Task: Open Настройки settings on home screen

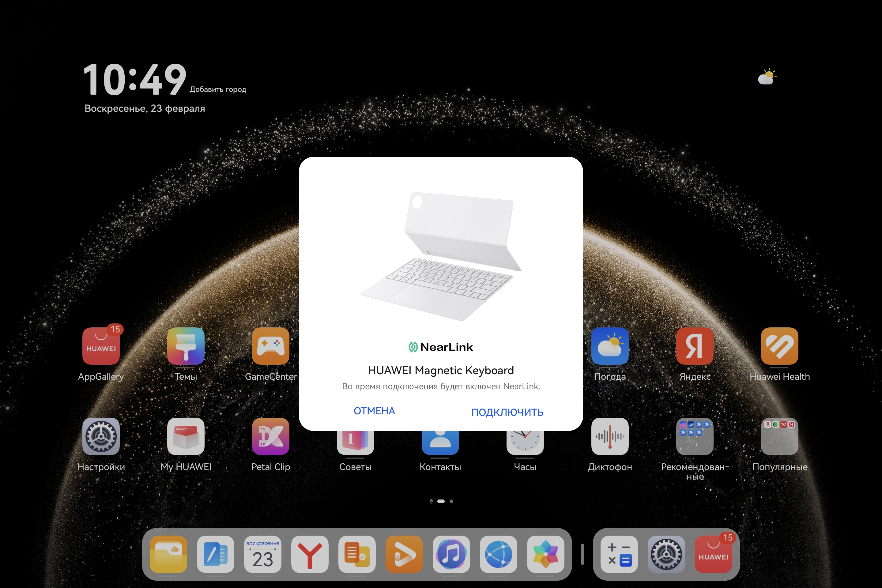Action: click(101, 436)
